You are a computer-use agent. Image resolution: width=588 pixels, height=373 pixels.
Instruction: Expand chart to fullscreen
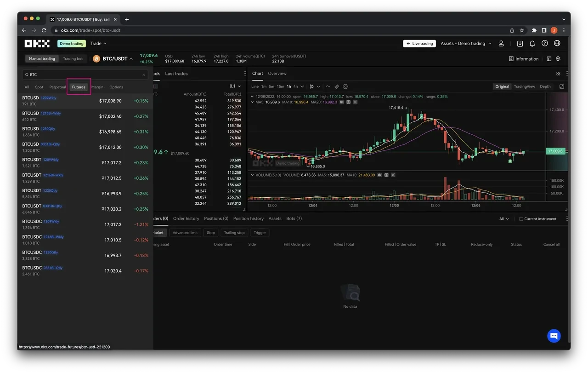(562, 86)
